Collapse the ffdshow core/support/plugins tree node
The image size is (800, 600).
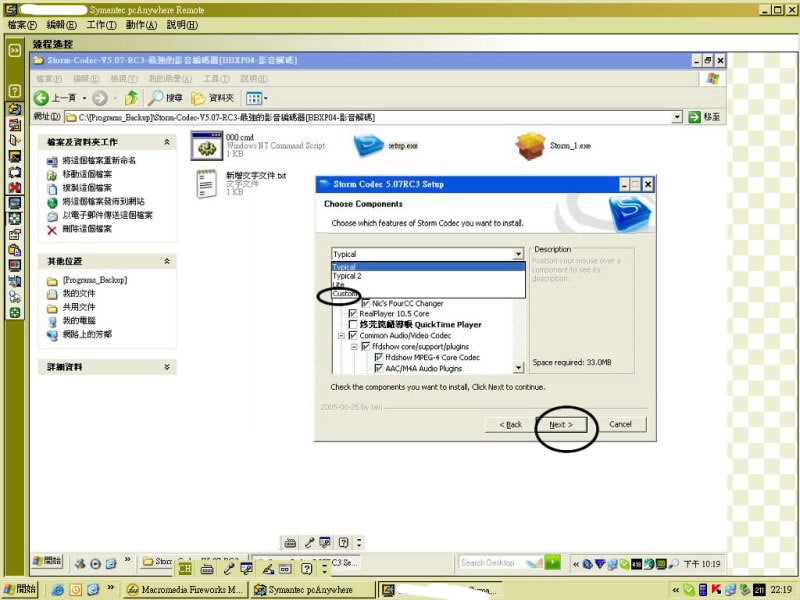point(354,346)
